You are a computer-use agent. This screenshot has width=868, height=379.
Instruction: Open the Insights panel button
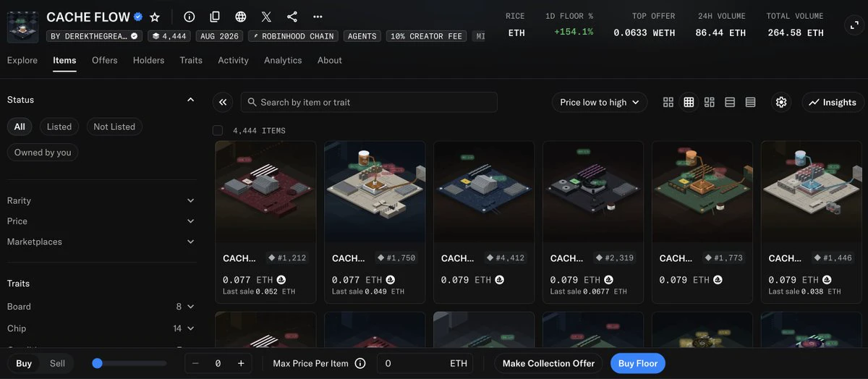pos(833,102)
